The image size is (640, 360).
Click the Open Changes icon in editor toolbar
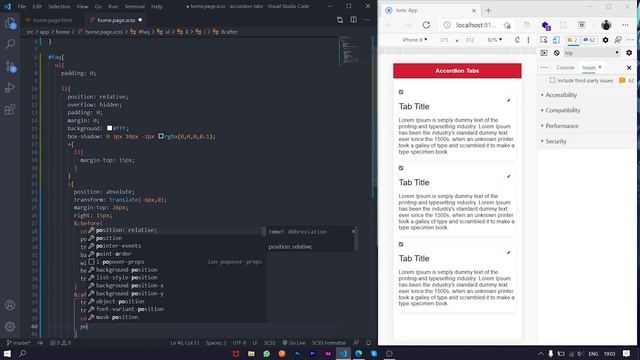coord(340,20)
